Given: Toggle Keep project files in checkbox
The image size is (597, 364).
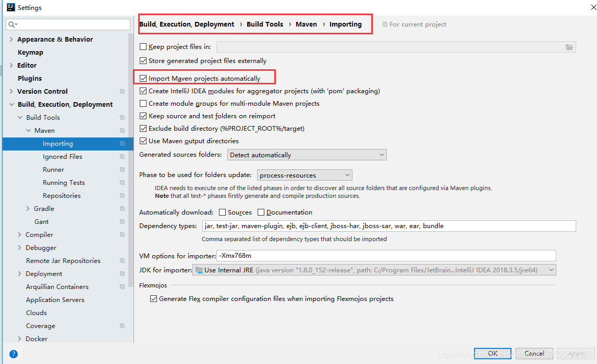Looking at the screenshot, I should pyautogui.click(x=143, y=47).
